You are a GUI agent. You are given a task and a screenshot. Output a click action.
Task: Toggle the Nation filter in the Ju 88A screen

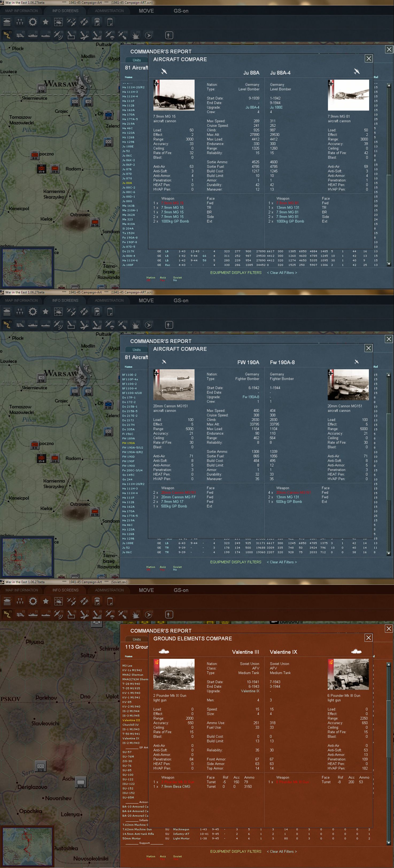pos(150,279)
